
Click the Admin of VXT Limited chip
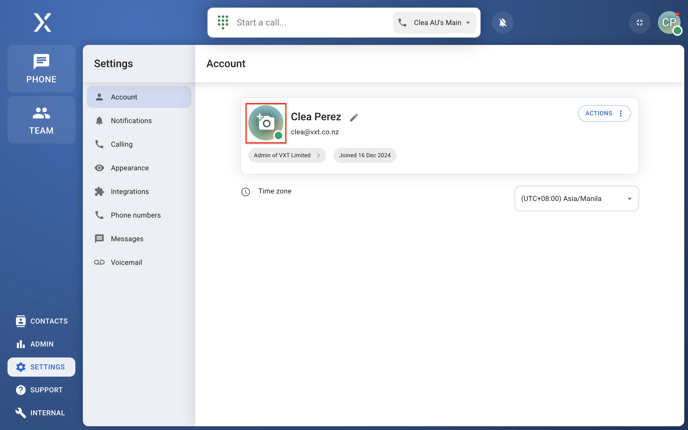tap(287, 155)
